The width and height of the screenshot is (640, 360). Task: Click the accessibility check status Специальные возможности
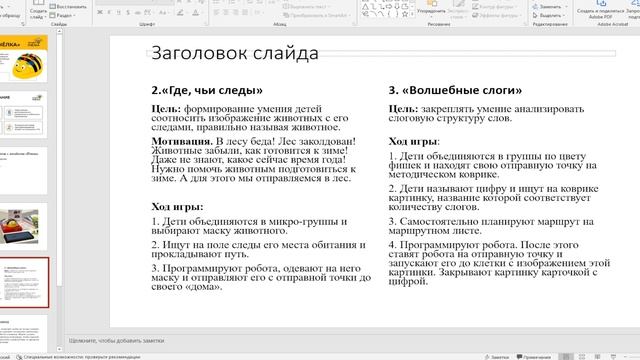pos(78,357)
